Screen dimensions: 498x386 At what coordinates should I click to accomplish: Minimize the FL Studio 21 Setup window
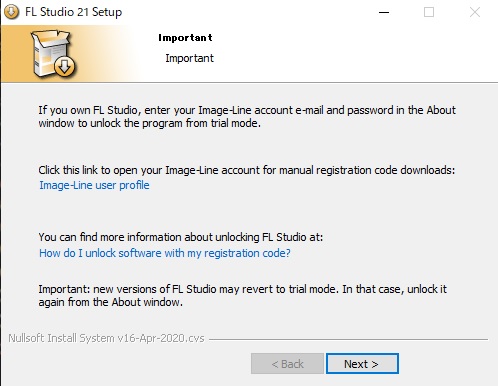384,12
